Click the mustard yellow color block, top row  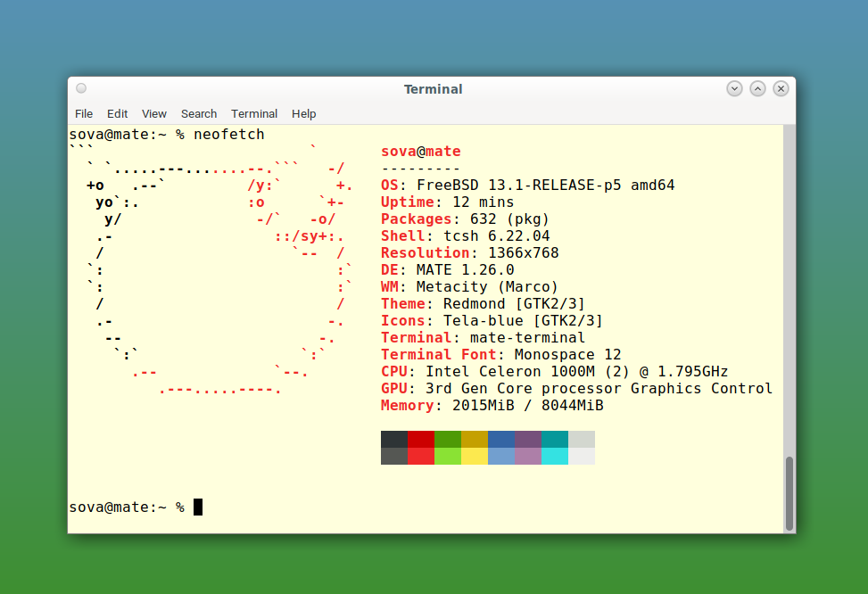tap(475, 439)
